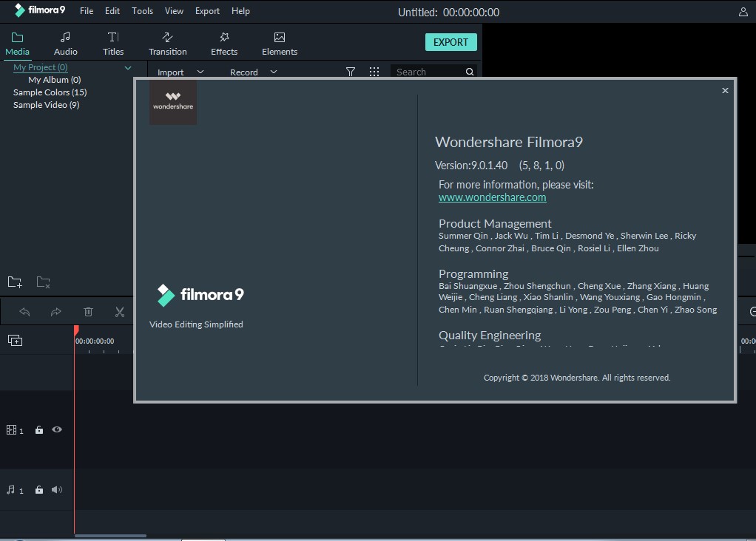756x541 pixels.
Task: Click the Product Management heading
Action: (495, 223)
